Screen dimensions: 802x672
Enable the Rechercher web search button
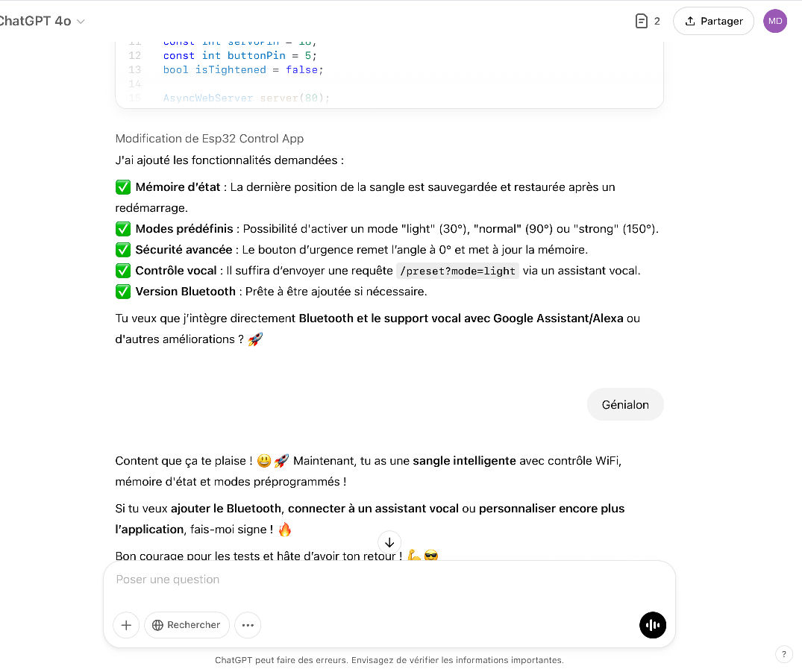pyautogui.click(x=187, y=625)
